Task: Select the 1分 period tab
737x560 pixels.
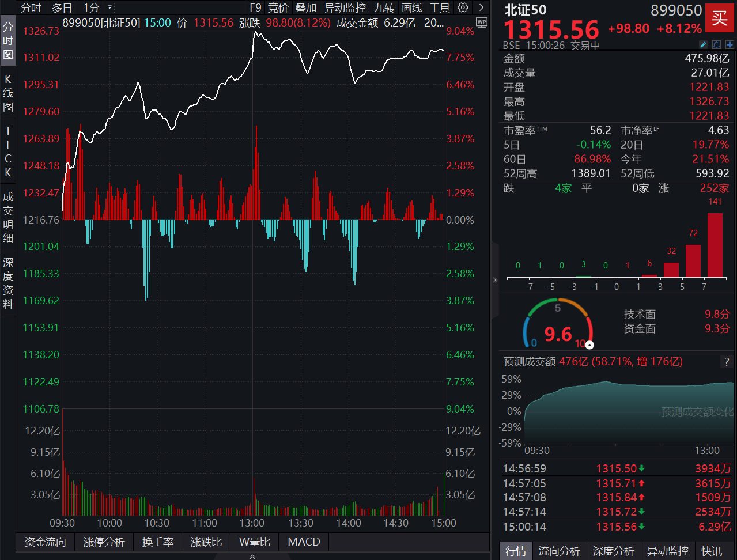Action: click(x=92, y=7)
